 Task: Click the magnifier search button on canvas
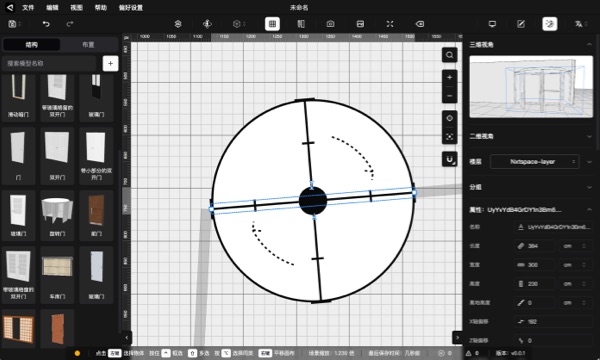pyautogui.click(x=450, y=55)
